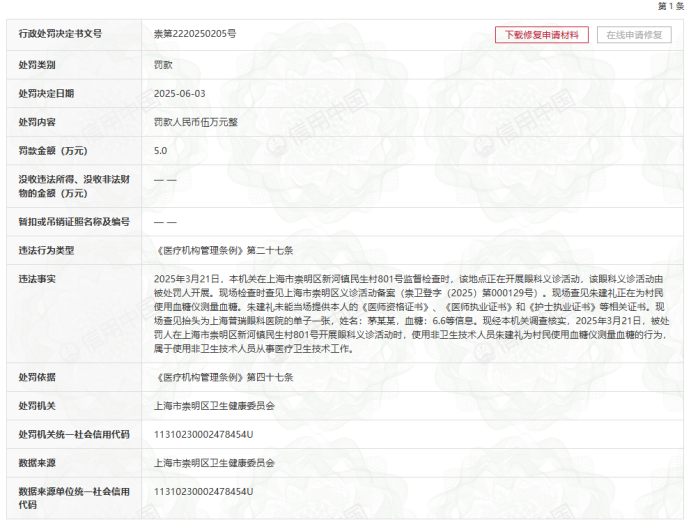The width and height of the screenshot is (692, 527).
Task: Click the 第1条 record counter
Action: [670, 6]
